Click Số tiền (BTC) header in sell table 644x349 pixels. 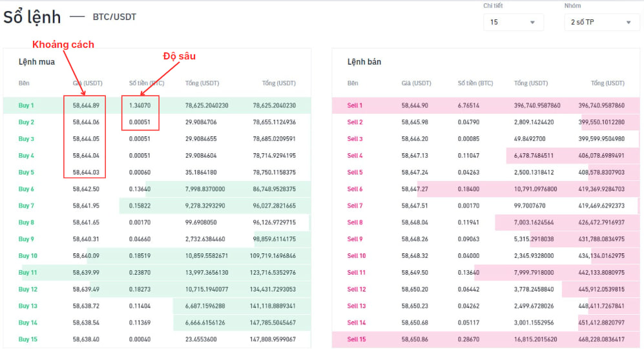475,83
